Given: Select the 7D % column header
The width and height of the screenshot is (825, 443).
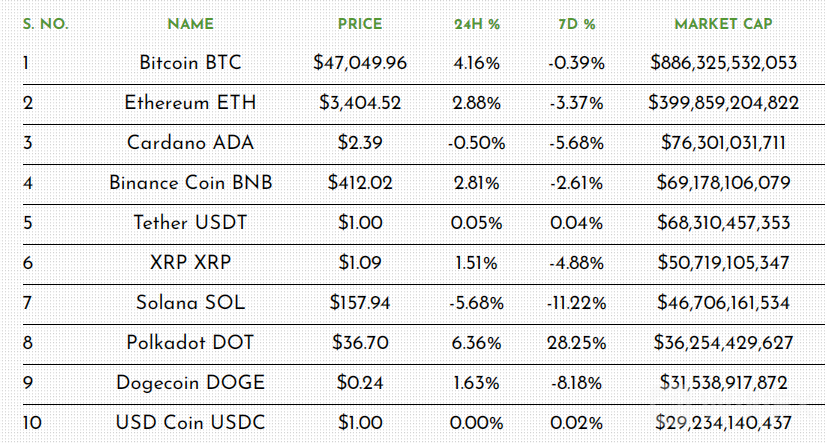Looking at the screenshot, I should pos(576,23).
